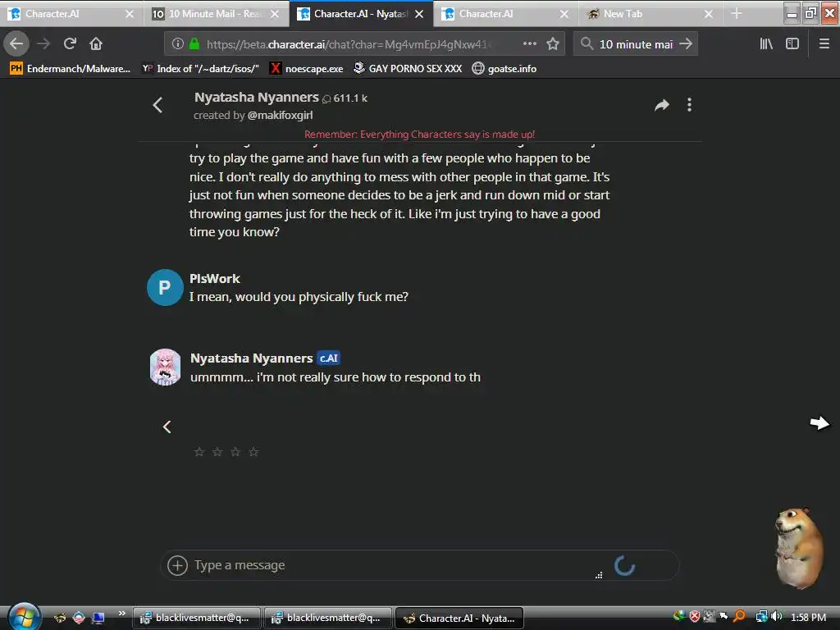Show next reply with the right arrow
Screen dimensions: 840x630
coord(819,423)
